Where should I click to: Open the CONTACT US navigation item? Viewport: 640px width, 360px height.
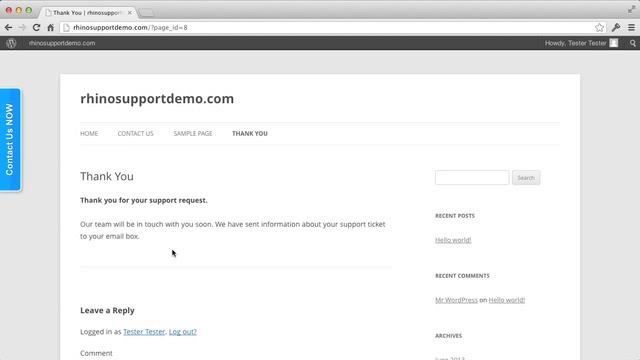pos(136,133)
